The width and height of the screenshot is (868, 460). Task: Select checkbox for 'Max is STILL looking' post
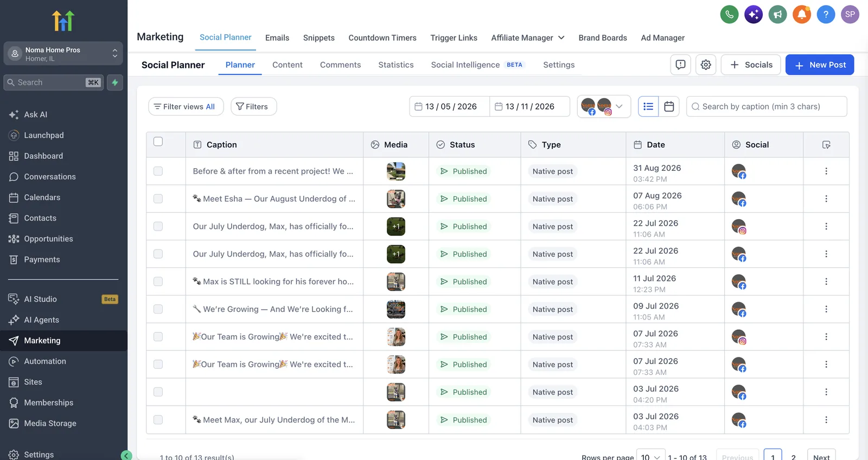[158, 282]
